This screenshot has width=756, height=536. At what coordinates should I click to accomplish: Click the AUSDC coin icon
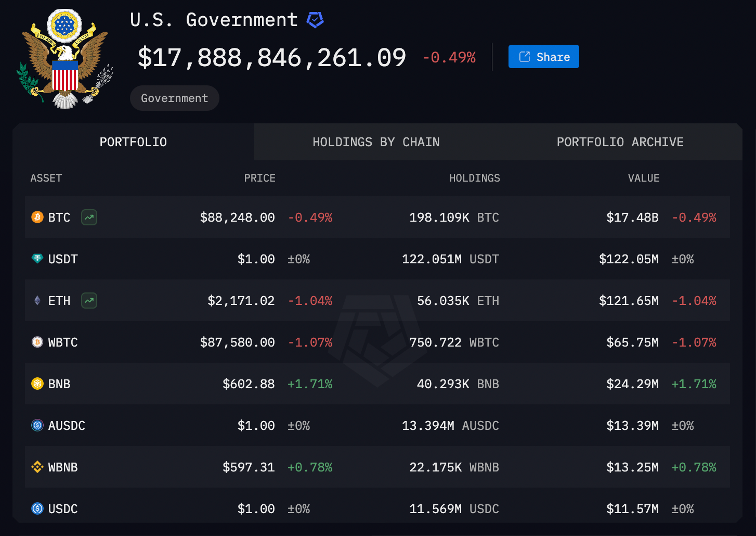pyautogui.click(x=37, y=425)
